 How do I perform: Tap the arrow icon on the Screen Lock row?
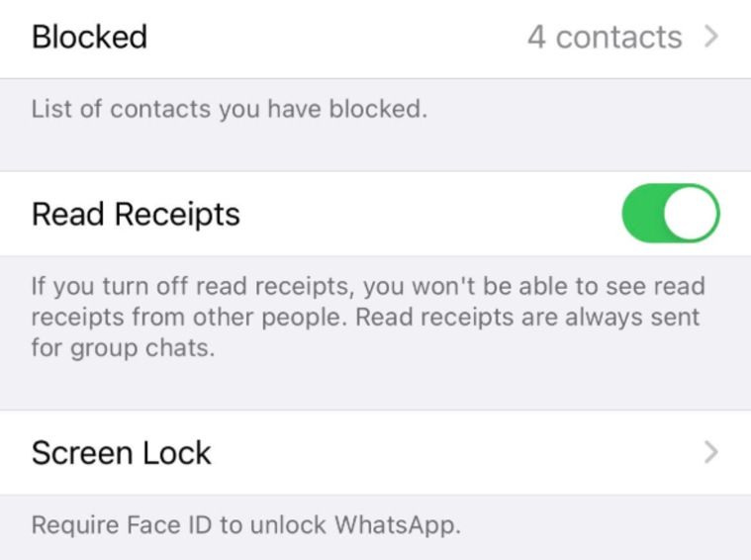pyautogui.click(x=711, y=453)
